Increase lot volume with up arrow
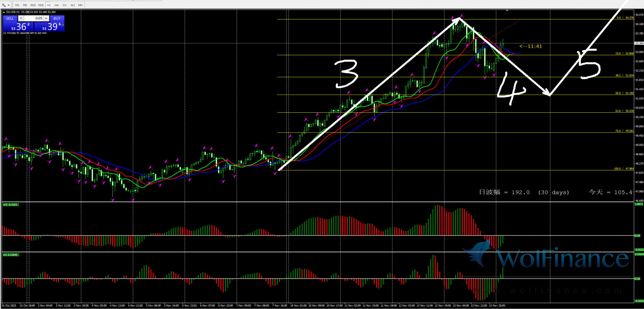The width and height of the screenshot is (644, 309). pos(46,18)
